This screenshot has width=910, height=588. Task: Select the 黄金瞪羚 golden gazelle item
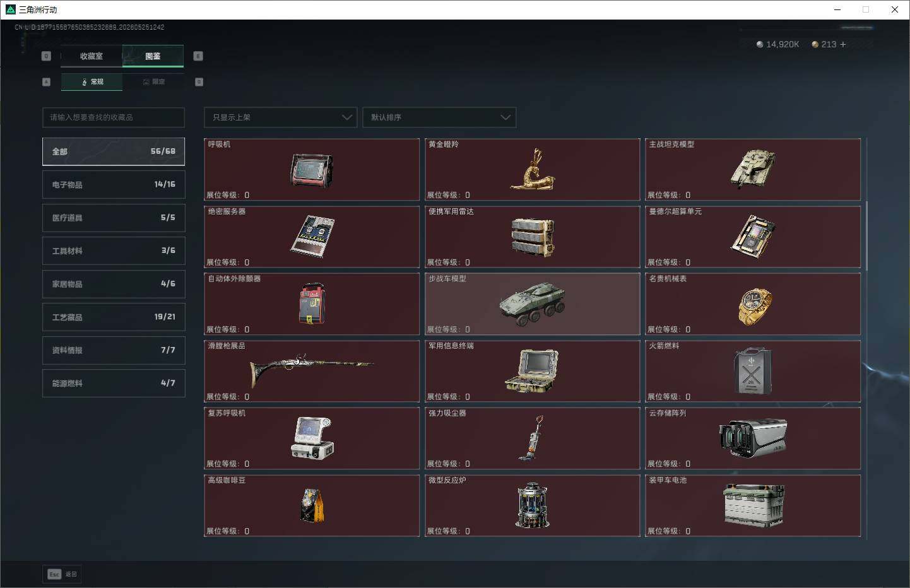coord(532,170)
